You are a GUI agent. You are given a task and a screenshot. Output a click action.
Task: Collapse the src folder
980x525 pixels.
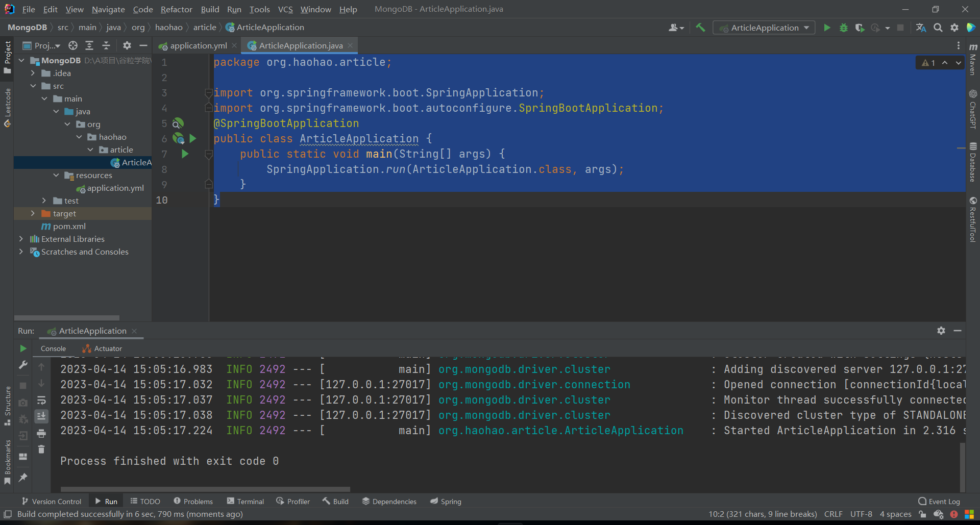[x=33, y=86]
